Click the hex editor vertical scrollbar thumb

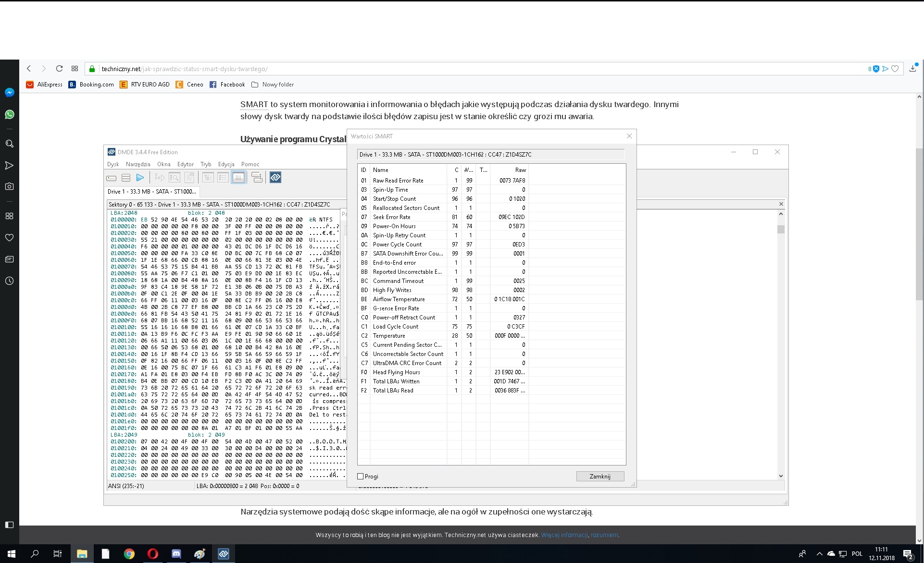781,230
